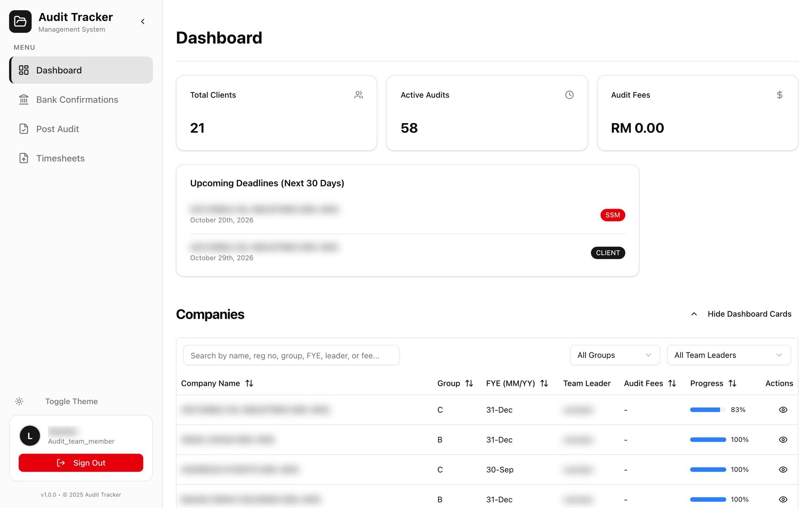The image size is (812, 508).
Task: View company with 83% progress via eye icon
Action: (783, 410)
